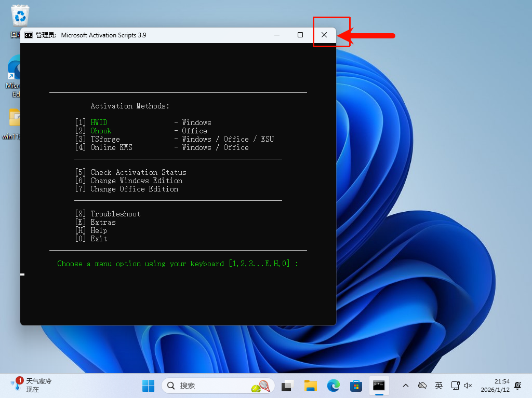Click the cloud sync status tray icon
The image size is (532, 398).
point(422,386)
